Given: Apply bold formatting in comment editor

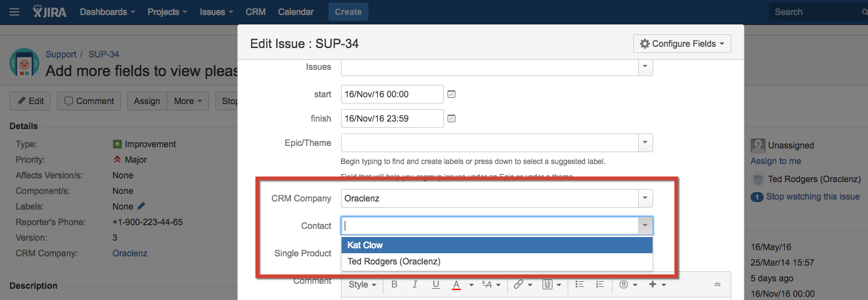Looking at the screenshot, I should (394, 284).
